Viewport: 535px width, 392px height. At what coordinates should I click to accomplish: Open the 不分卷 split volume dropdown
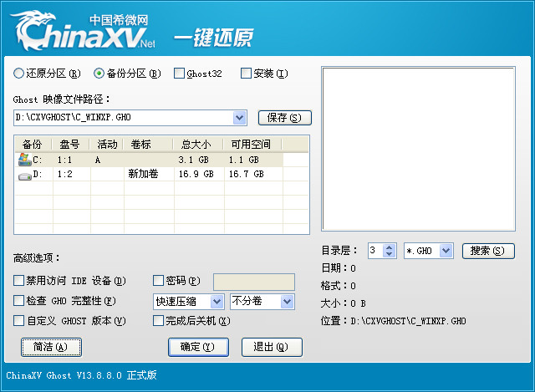click(x=288, y=302)
